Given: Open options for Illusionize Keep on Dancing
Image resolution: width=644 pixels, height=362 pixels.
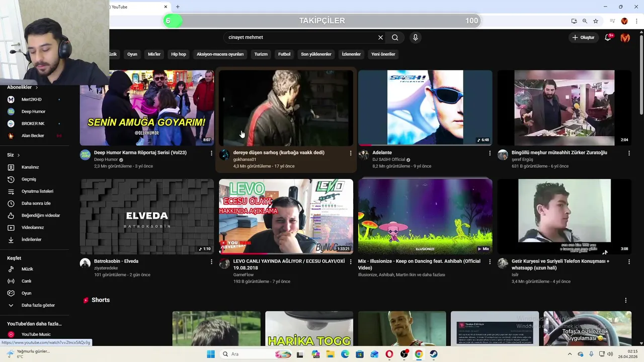Looking at the screenshot, I should 490,261.
